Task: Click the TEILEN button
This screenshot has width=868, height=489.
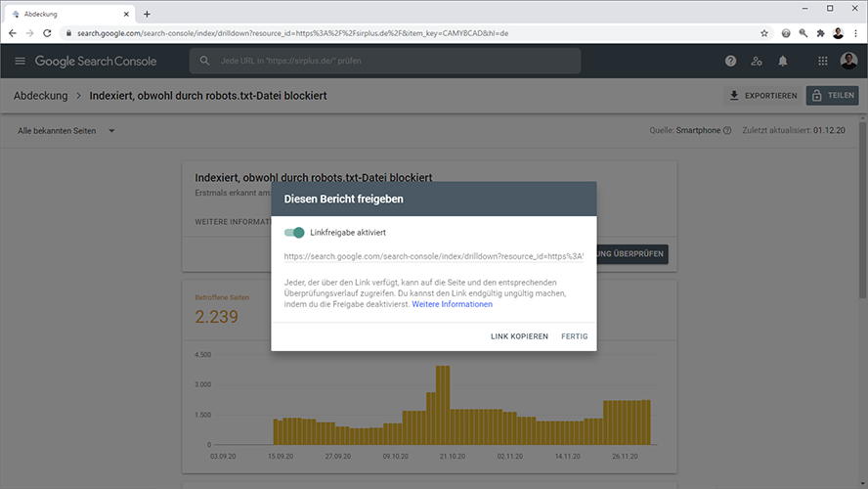Action: coord(832,95)
